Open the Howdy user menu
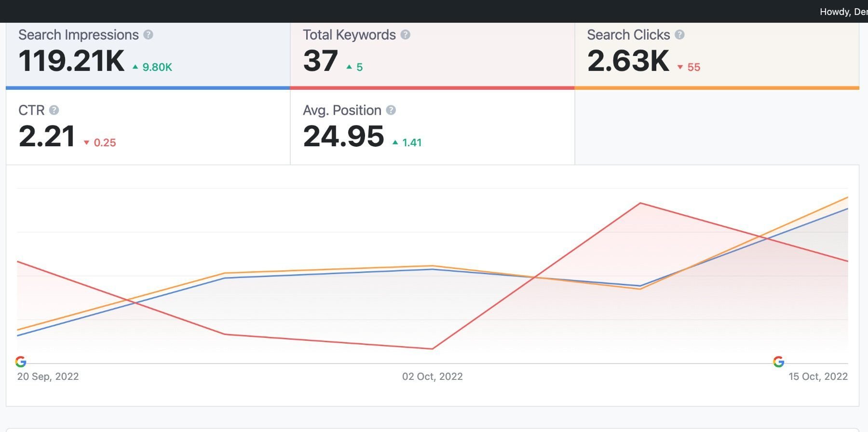 click(x=843, y=12)
